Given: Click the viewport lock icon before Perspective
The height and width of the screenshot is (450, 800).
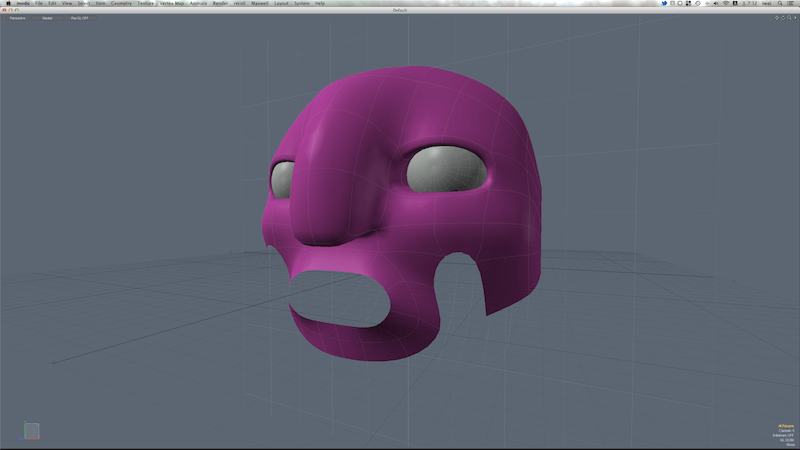Looking at the screenshot, I should tap(5, 18).
